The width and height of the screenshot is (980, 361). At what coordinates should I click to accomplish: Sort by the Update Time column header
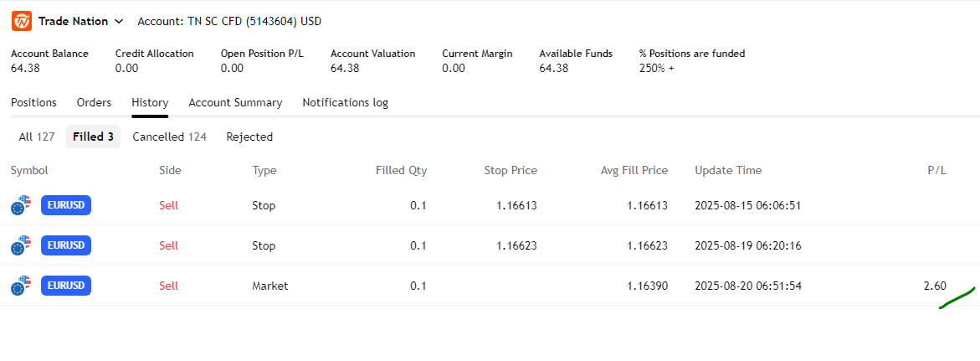(727, 170)
